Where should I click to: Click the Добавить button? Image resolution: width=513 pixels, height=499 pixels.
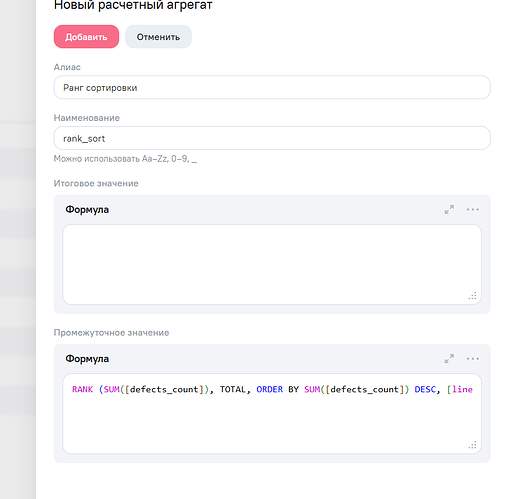pos(86,37)
